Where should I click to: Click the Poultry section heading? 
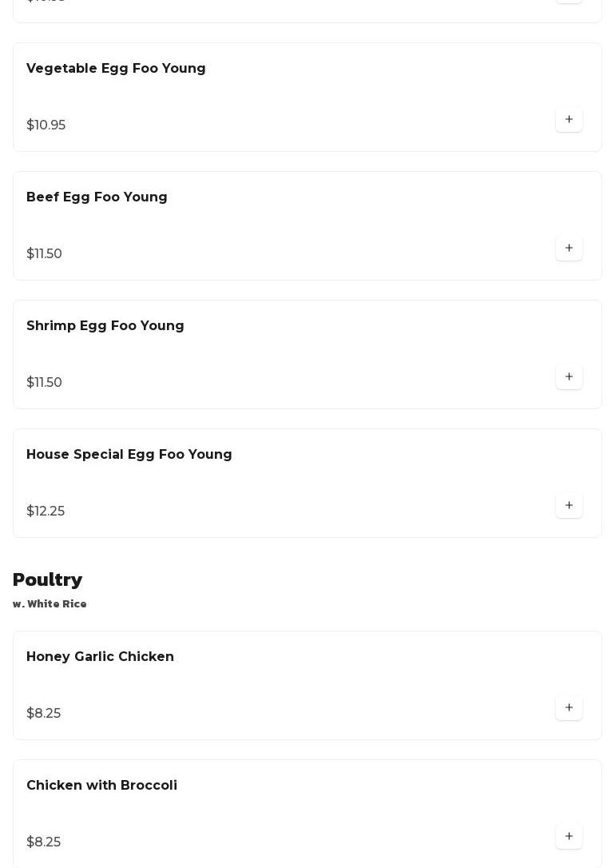(47, 580)
